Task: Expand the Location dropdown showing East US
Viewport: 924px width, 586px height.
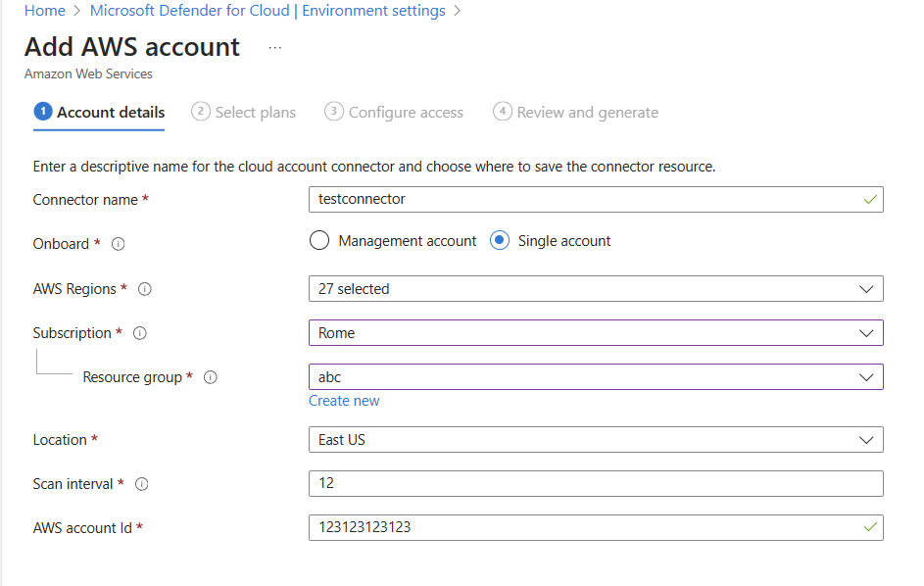Action: (595, 440)
